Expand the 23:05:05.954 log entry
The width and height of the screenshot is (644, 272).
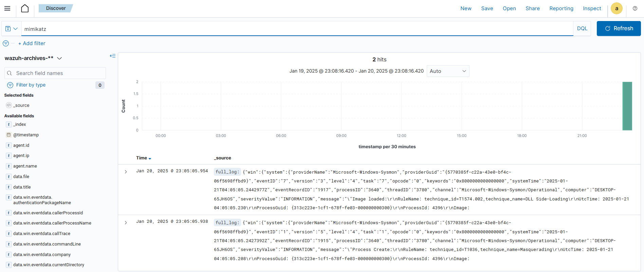pos(126,172)
